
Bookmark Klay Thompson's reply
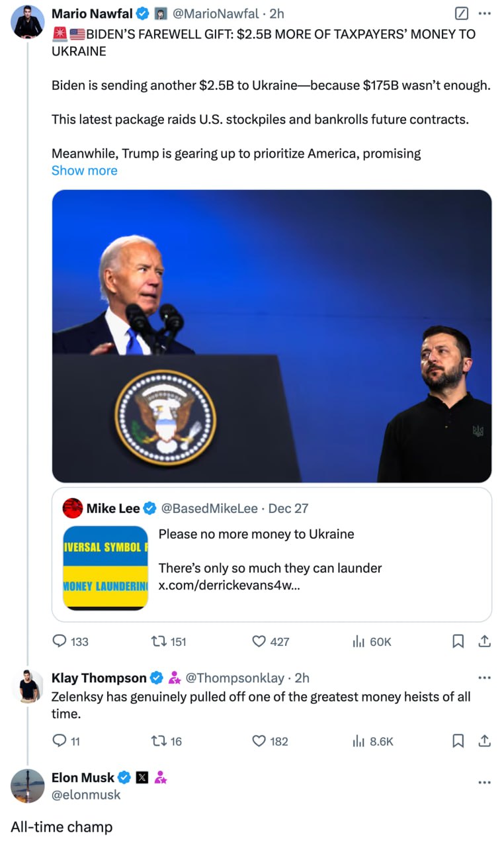pyautogui.click(x=458, y=741)
